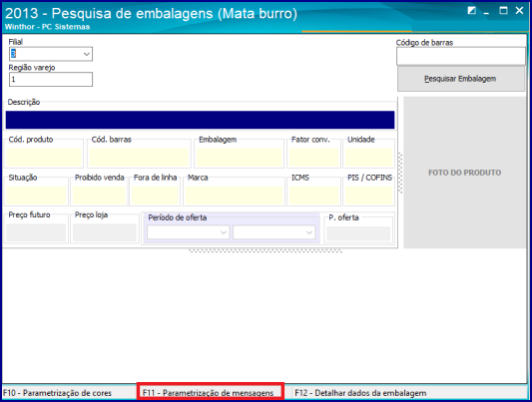The width and height of the screenshot is (532, 402).
Task: Open F10 - Parametrização de cores
Action: pyautogui.click(x=57, y=393)
